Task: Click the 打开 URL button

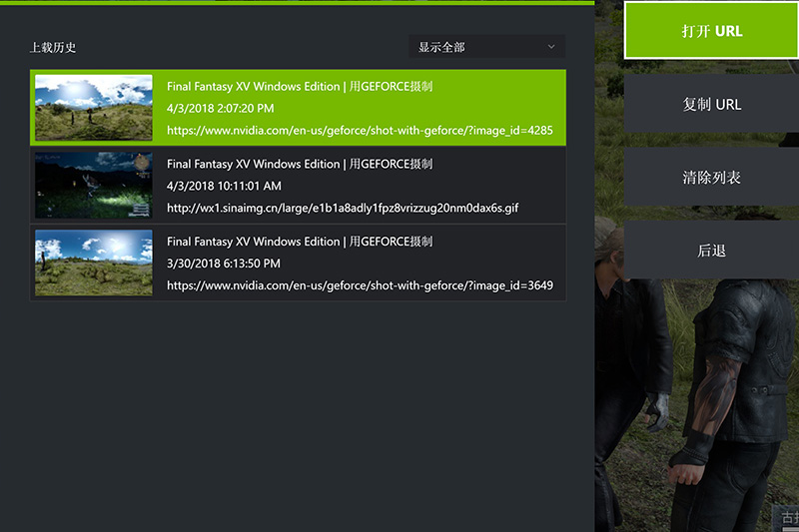Action: coord(711,31)
